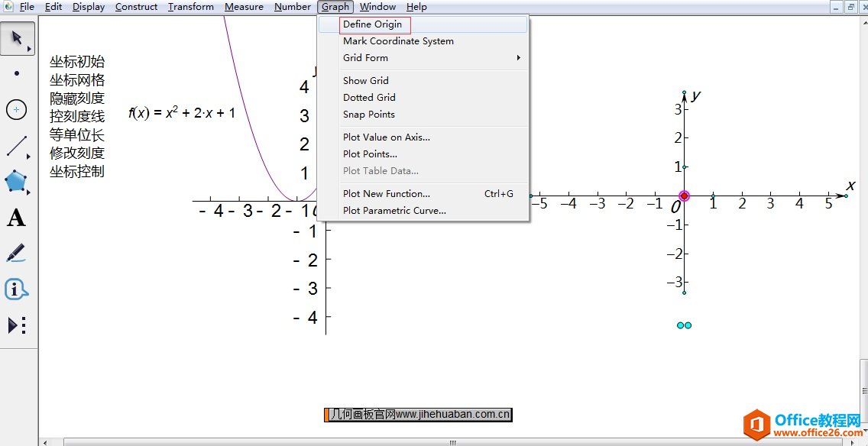Select the point at top of y-axis
This screenshot has height=446, width=868.
click(685, 92)
